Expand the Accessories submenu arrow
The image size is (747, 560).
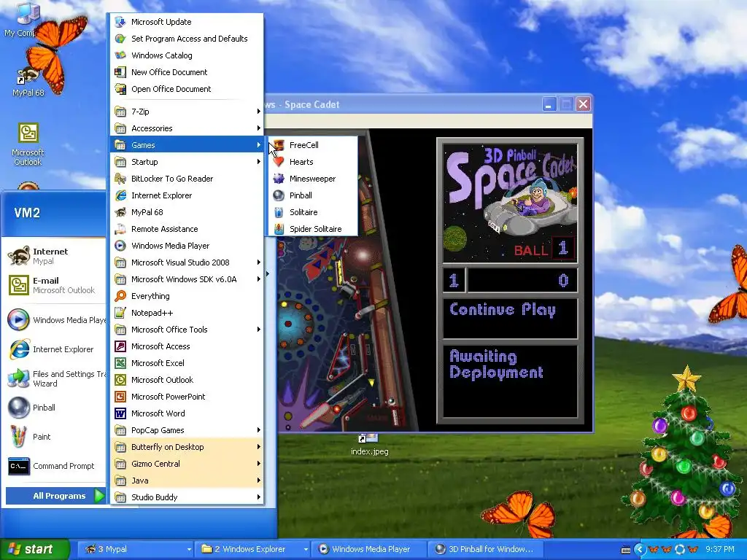coord(259,128)
